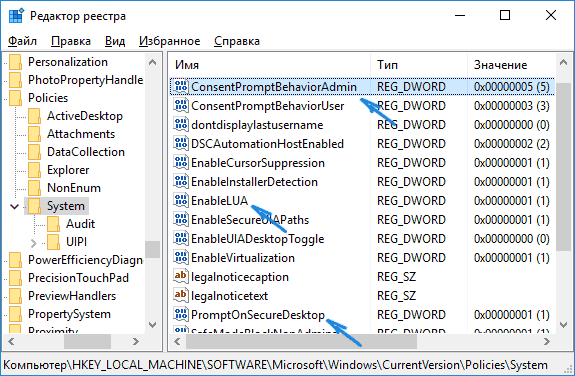This screenshot has height=376, width=575.
Task: Click the 0x00000003 (3) value cell
Action: (x=512, y=106)
